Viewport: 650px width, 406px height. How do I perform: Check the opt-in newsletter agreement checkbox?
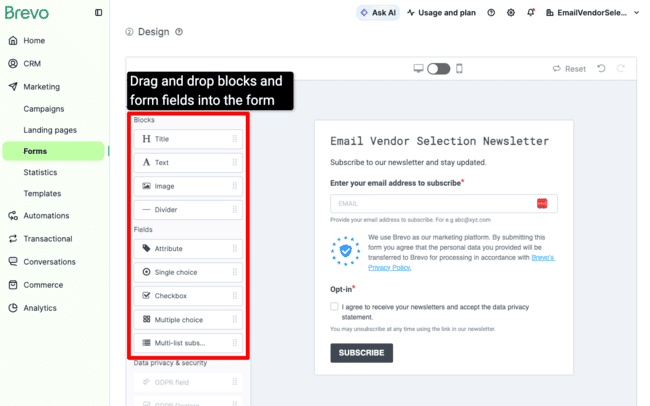334,306
